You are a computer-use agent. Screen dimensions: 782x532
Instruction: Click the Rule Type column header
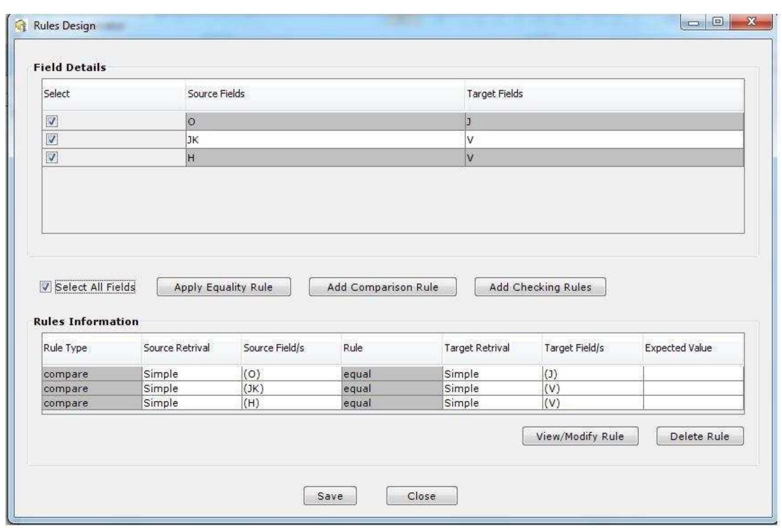(91, 349)
